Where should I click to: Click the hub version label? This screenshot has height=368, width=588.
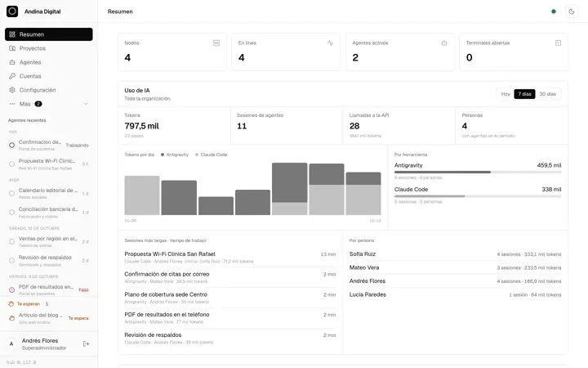click(x=21, y=362)
